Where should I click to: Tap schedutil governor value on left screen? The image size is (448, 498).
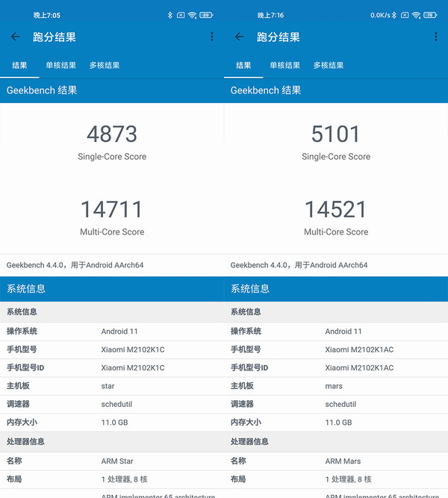[x=116, y=404]
